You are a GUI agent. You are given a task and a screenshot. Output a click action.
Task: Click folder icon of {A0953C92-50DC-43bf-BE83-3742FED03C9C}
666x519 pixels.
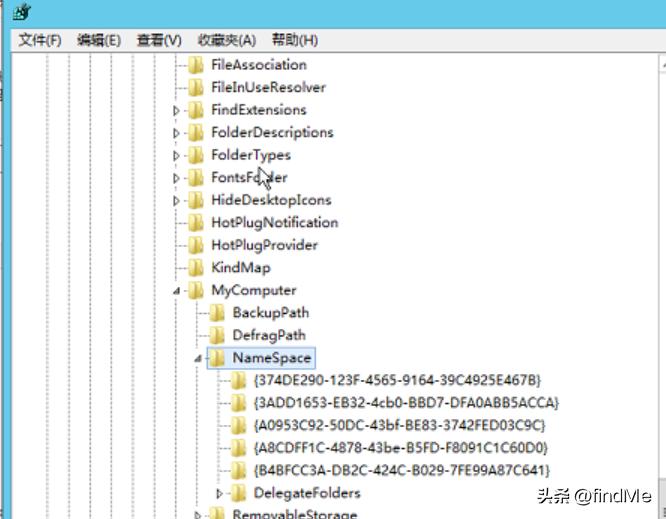[238, 425]
